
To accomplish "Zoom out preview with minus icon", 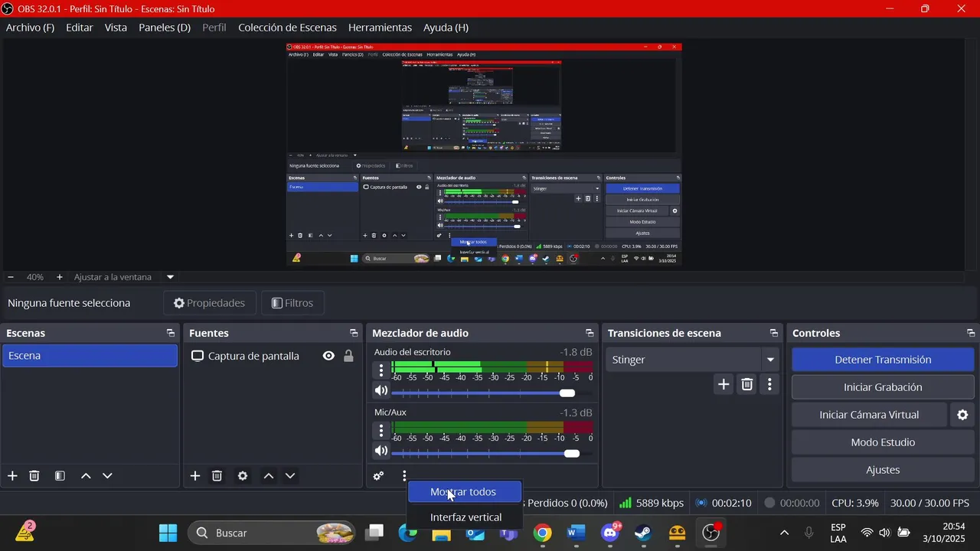I will click(11, 277).
